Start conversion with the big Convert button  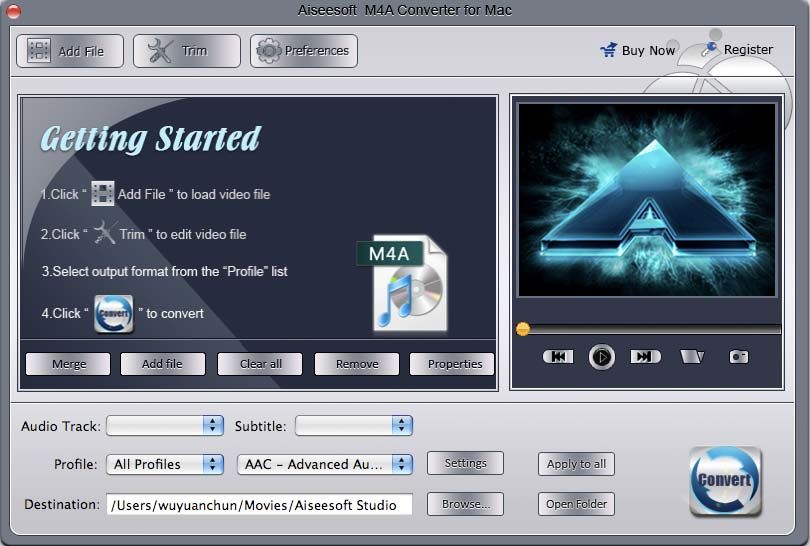point(725,481)
